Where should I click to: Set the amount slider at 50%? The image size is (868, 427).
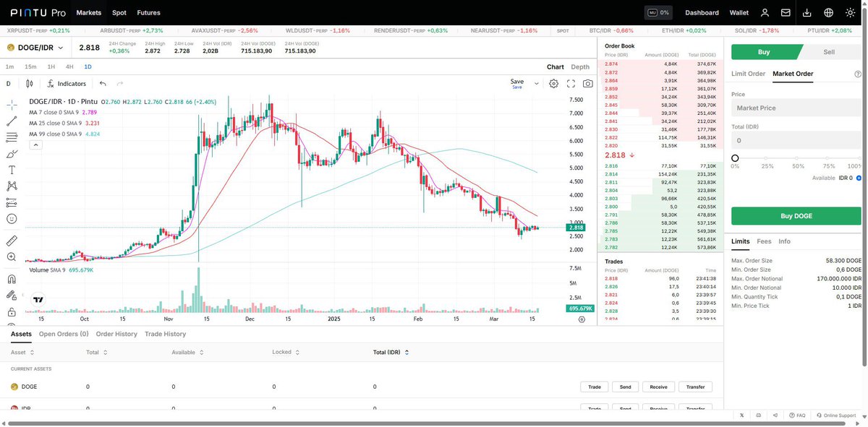pos(798,158)
